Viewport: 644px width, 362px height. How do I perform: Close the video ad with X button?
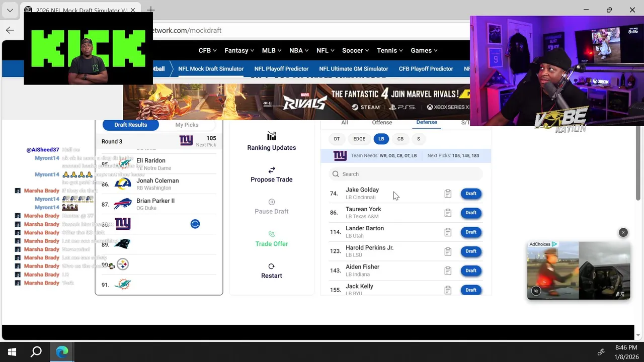623,232
